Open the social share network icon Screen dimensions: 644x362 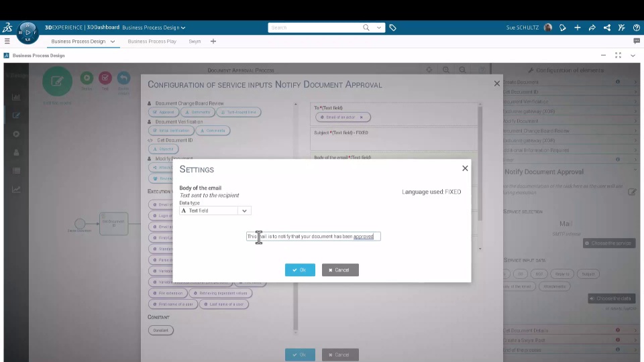tap(607, 27)
